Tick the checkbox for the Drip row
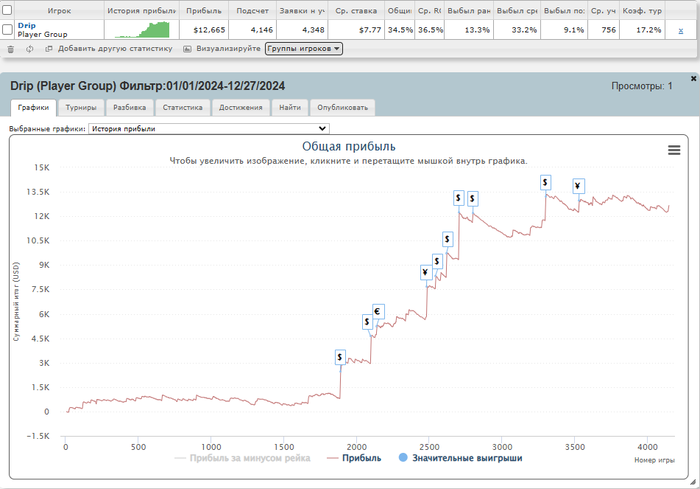This screenshot has width=700, height=489. click(7, 30)
